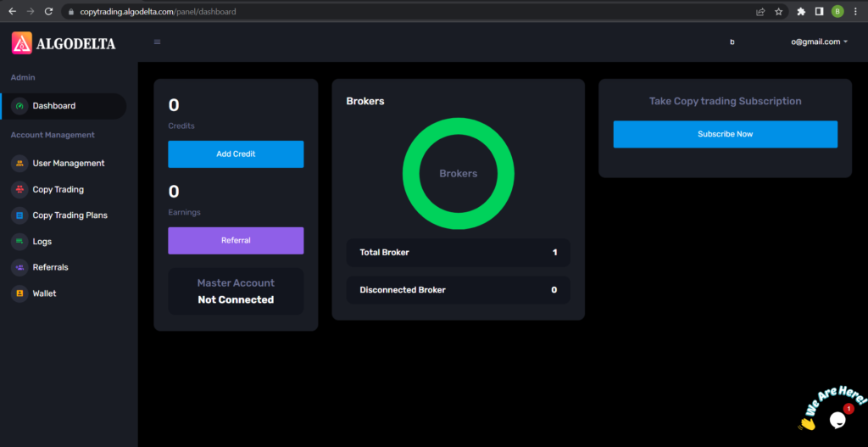The width and height of the screenshot is (868, 447).
Task: Click the User Management sidebar icon
Action: tap(19, 164)
